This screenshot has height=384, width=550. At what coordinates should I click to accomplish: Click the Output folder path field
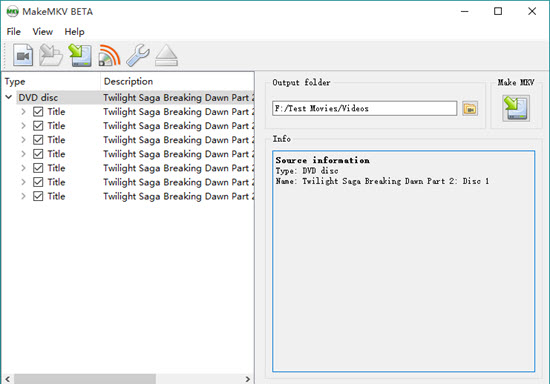(364, 108)
